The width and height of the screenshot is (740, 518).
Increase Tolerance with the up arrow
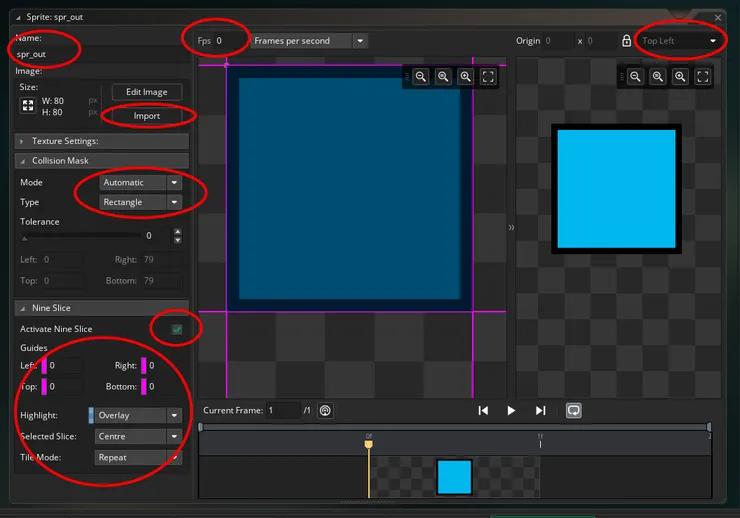177,231
